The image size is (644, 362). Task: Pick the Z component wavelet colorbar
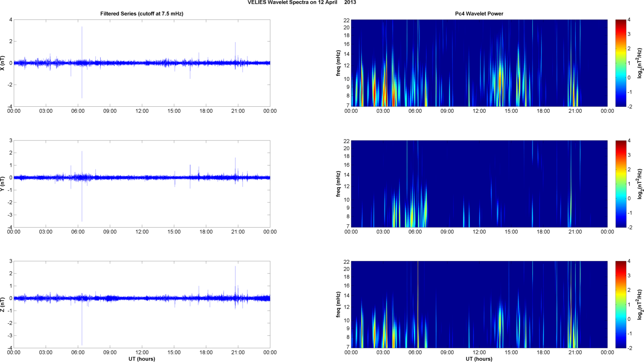tap(621, 305)
